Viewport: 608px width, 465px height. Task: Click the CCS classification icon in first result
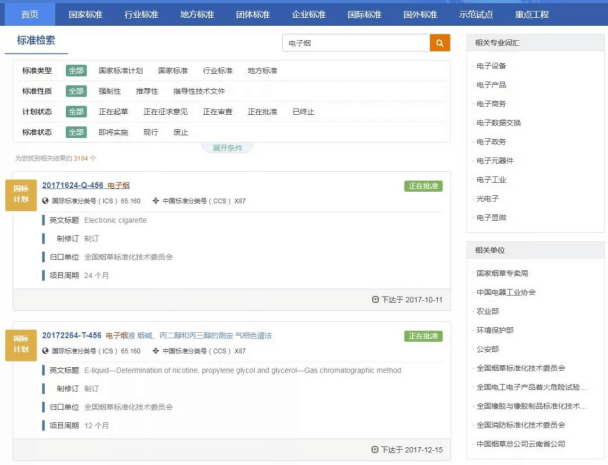(x=155, y=200)
